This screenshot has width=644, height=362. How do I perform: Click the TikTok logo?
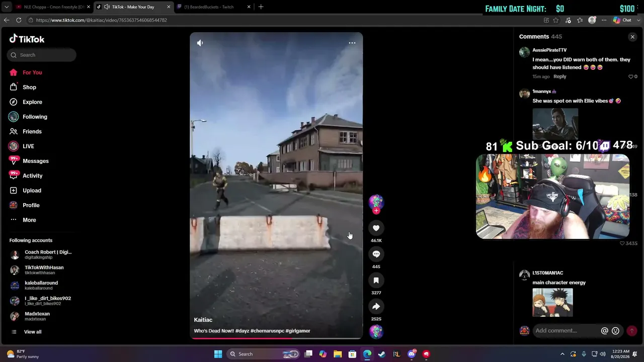click(x=27, y=39)
